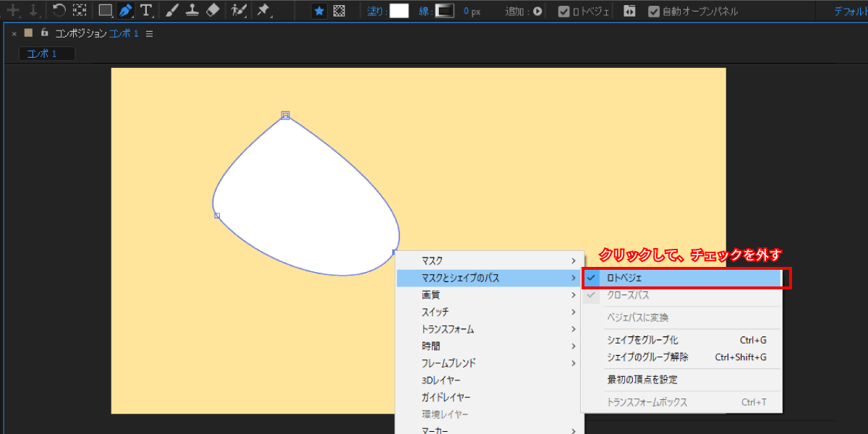
Task: Open the トランスフォーム submenu
Action: [x=489, y=329]
